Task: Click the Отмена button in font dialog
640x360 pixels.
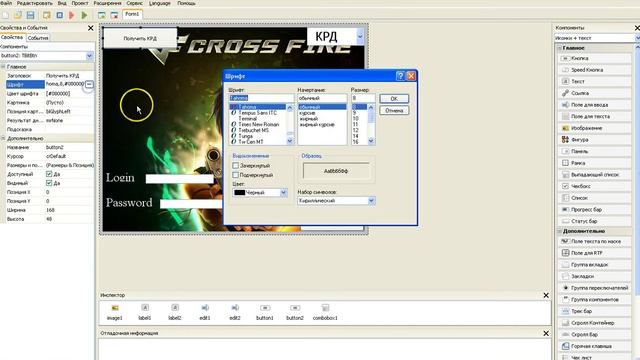Action: [x=394, y=111]
